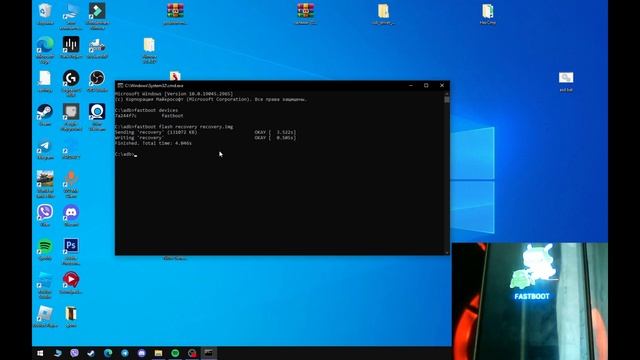Minimize the Command Prompt window
Viewport: 640px width, 360px height.
click(x=411, y=85)
